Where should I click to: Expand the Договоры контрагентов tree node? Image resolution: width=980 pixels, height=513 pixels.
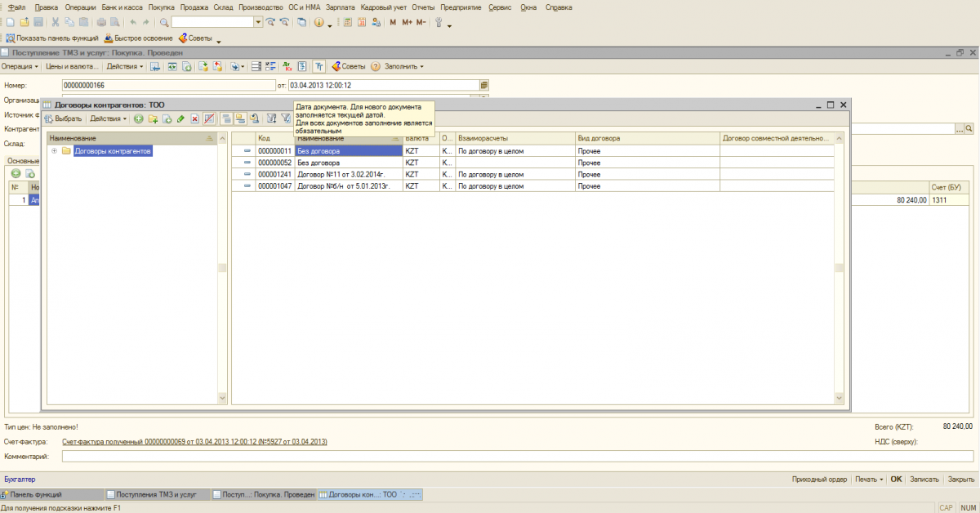coord(54,150)
